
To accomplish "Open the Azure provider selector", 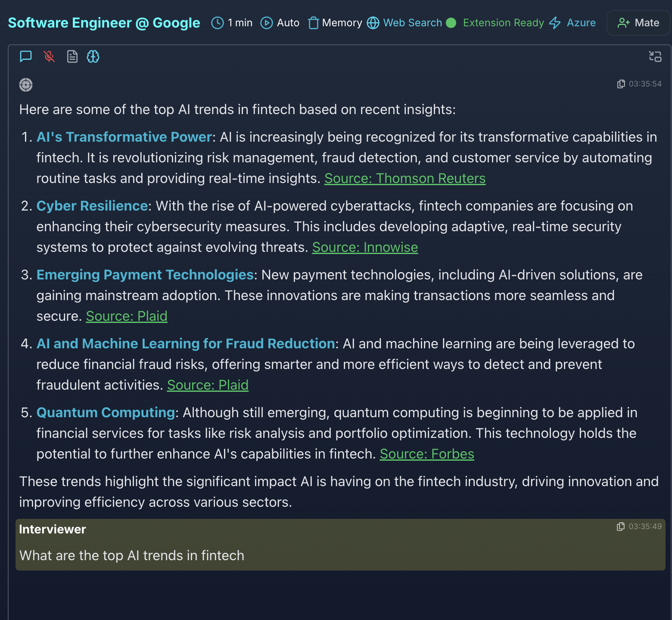I will pyautogui.click(x=573, y=23).
